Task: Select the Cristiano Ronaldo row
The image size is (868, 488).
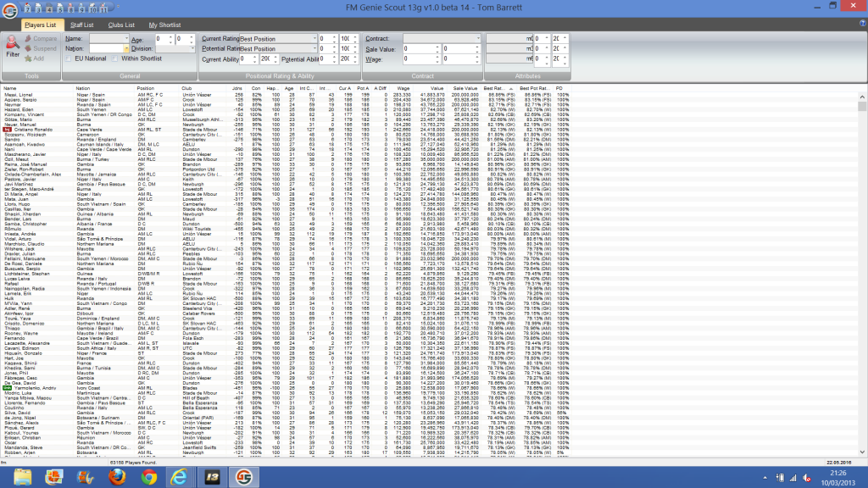Action: [x=286, y=130]
